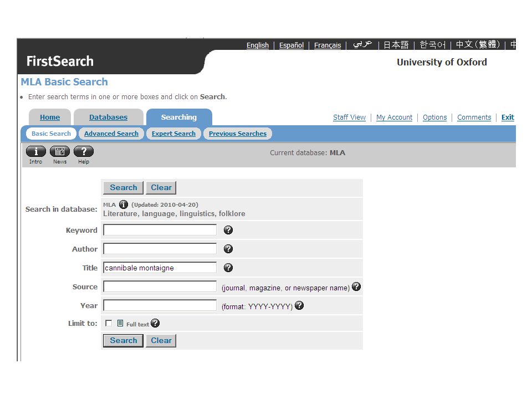Open help icon next to Source field
This screenshot has width=532, height=399.
[x=356, y=287]
